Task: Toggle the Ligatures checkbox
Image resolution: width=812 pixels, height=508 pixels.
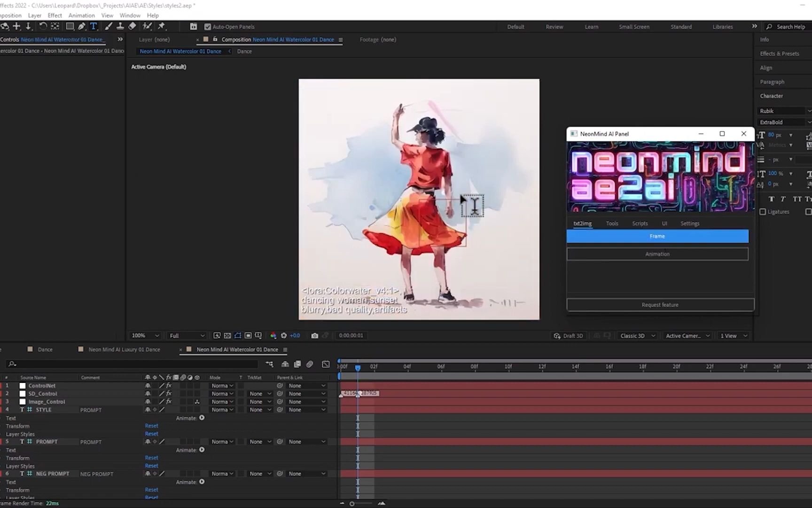Action: click(x=763, y=212)
